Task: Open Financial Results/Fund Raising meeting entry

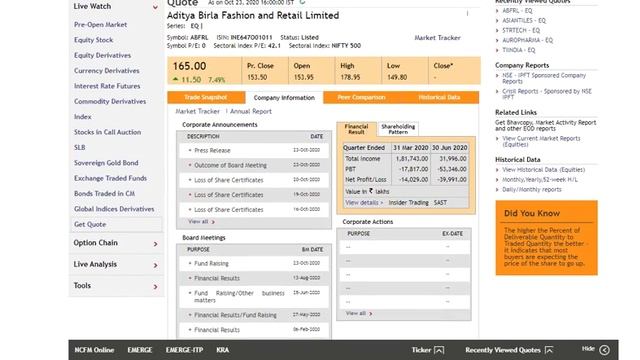Action: coord(236,315)
